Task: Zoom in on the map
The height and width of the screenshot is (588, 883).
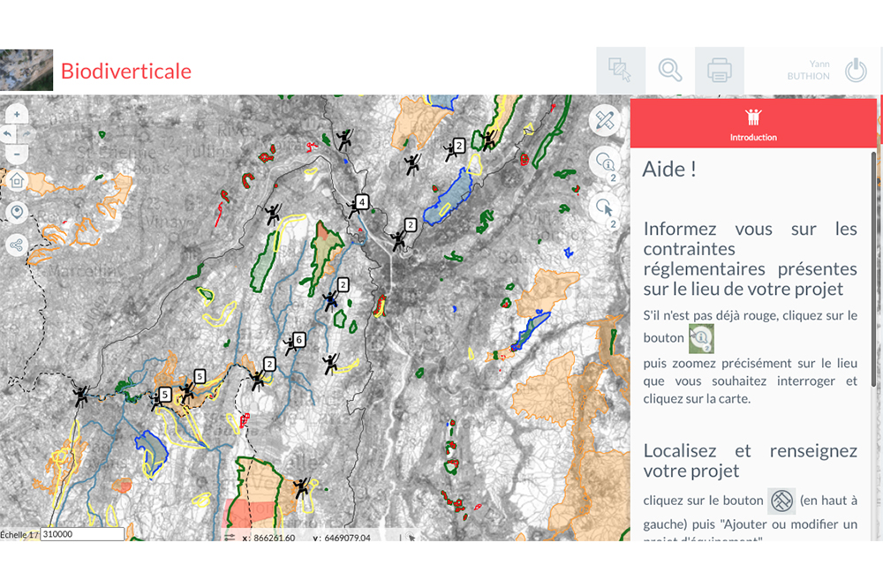Action: point(16,115)
